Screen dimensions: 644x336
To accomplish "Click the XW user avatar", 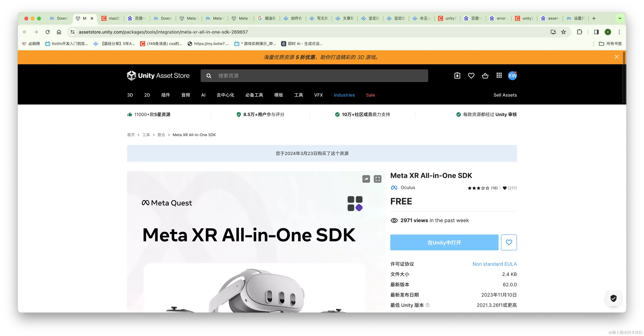I will (x=512, y=76).
